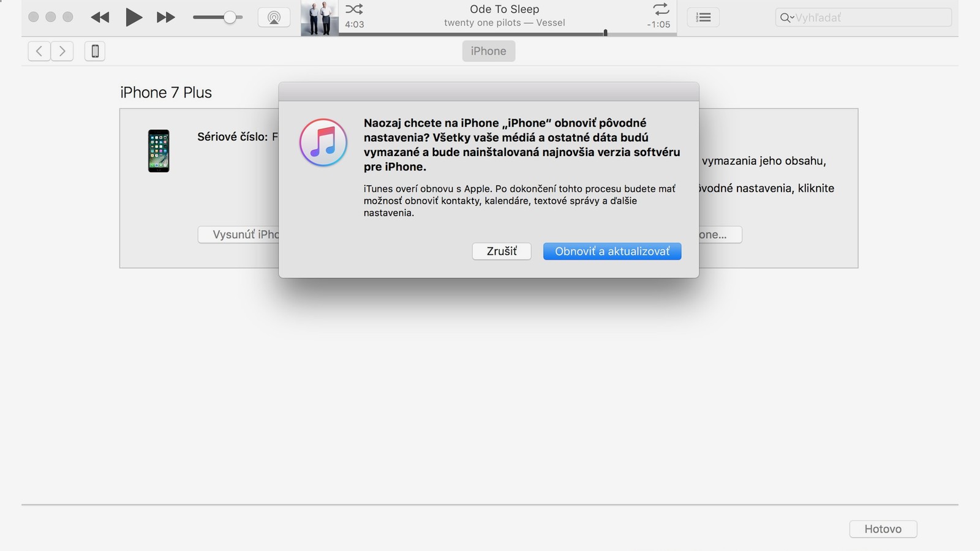Confirm with Obnoviť a aktualizovať button
980x551 pixels.
click(x=612, y=252)
